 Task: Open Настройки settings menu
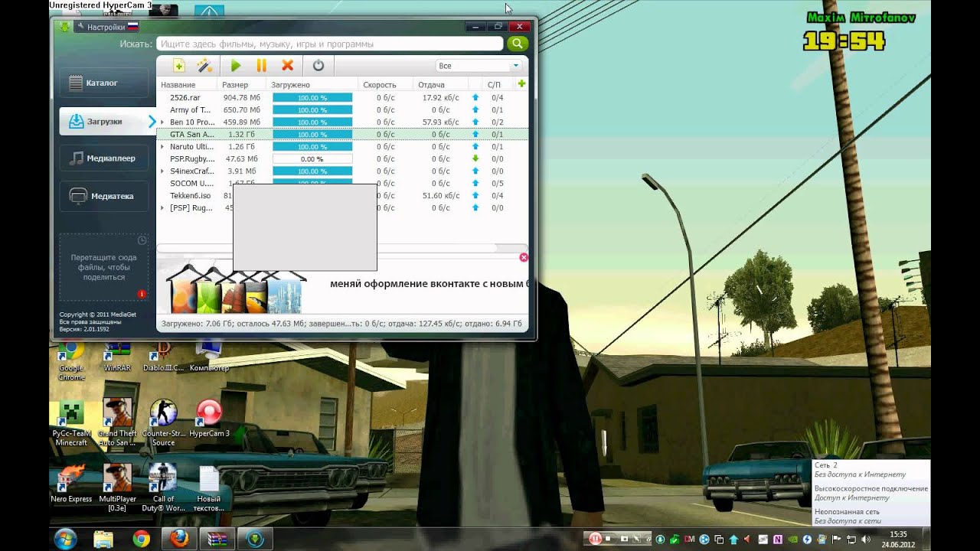pos(100,27)
